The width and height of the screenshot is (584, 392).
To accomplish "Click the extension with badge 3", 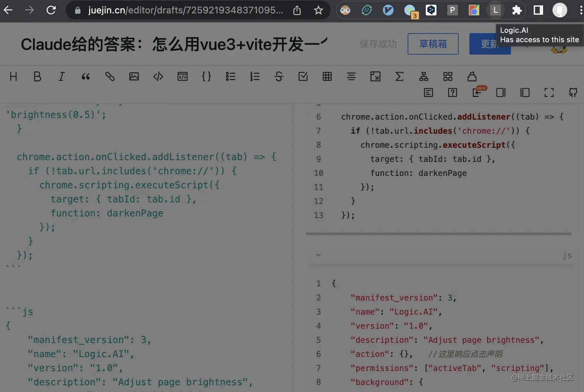I will 410,11.
